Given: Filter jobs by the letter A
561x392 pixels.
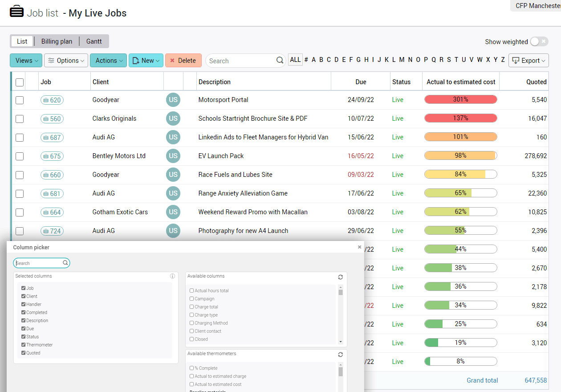Looking at the screenshot, I should pos(313,60).
